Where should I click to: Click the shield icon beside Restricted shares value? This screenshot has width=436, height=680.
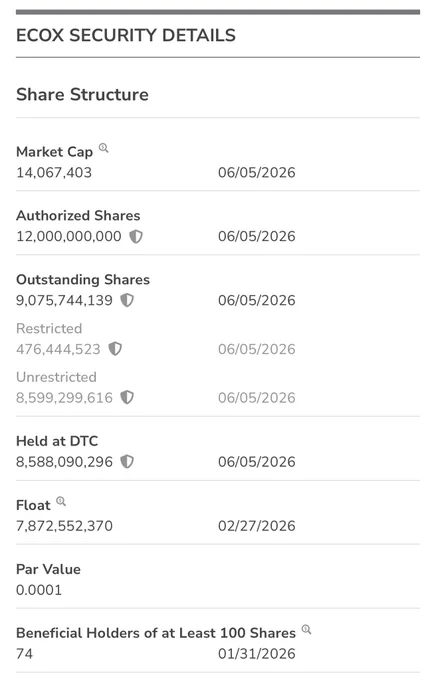(x=115, y=349)
